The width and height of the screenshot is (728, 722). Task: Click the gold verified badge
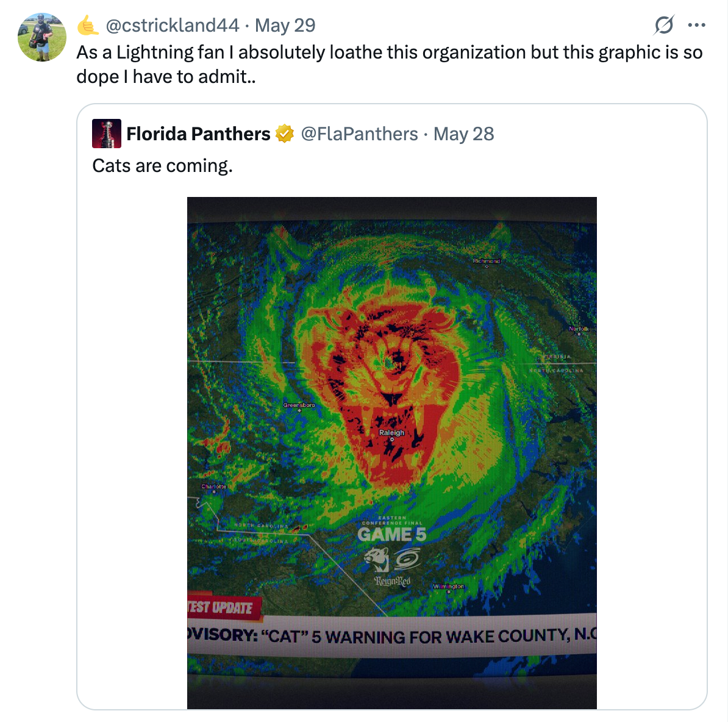285,134
